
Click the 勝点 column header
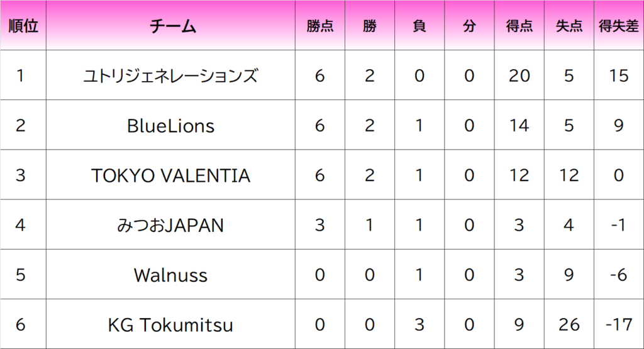(320, 25)
